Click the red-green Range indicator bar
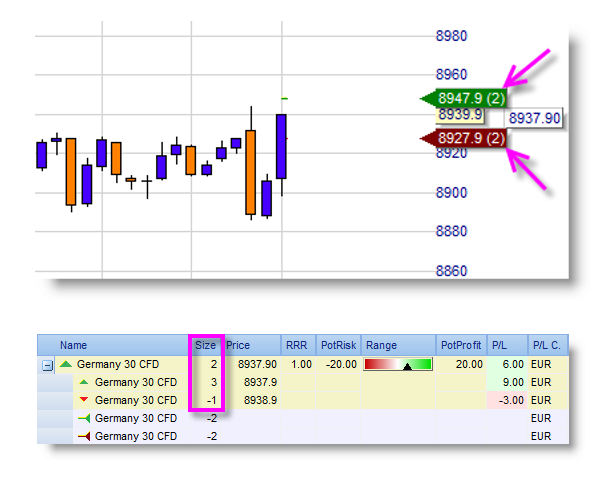The width and height of the screenshot is (608, 478). click(397, 365)
